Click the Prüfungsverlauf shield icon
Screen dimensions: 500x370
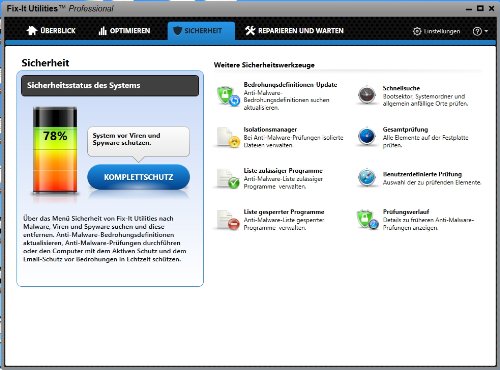[367, 219]
